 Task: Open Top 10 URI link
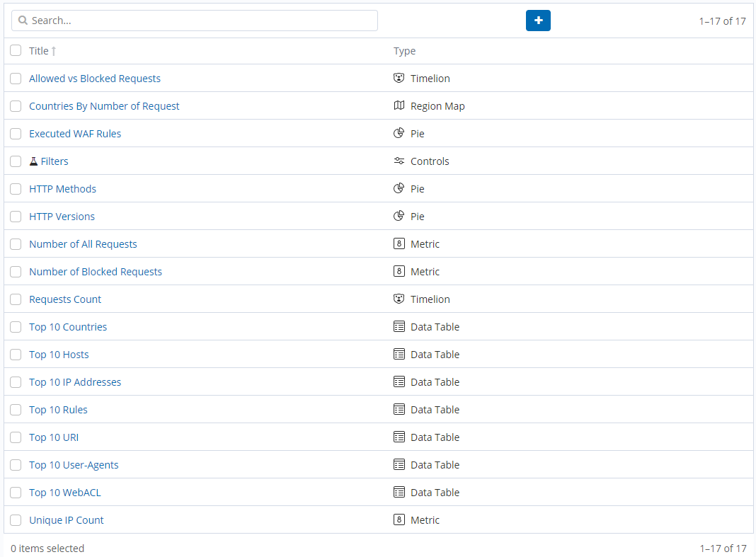54,437
